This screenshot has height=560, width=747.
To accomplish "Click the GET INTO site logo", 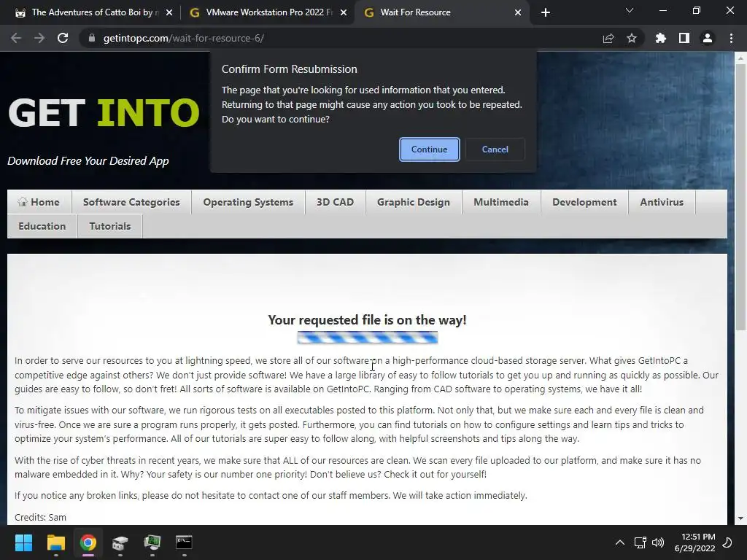I will click(x=104, y=113).
